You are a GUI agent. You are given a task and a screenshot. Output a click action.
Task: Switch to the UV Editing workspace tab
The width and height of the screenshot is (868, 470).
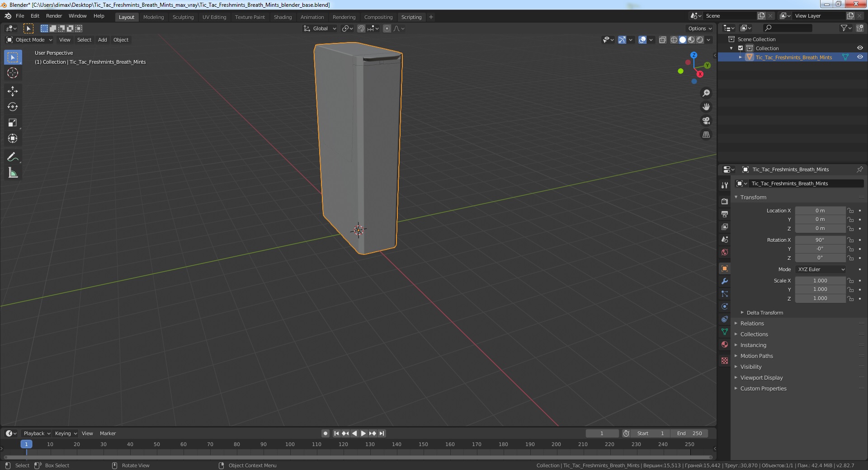coord(214,17)
